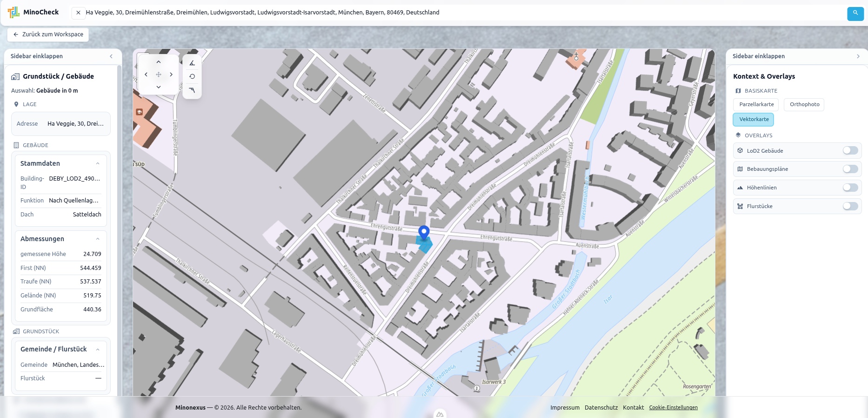Enable the LoD2 Gebäude overlay
The width and height of the screenshot is (868, 418).
click(850, 150)
